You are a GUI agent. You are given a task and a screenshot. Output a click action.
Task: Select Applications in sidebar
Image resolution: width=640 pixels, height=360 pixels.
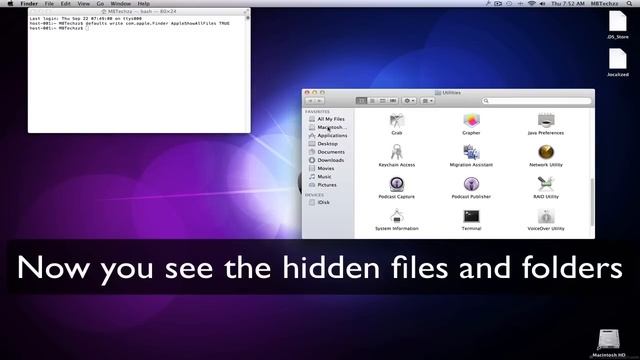point(327,136)
